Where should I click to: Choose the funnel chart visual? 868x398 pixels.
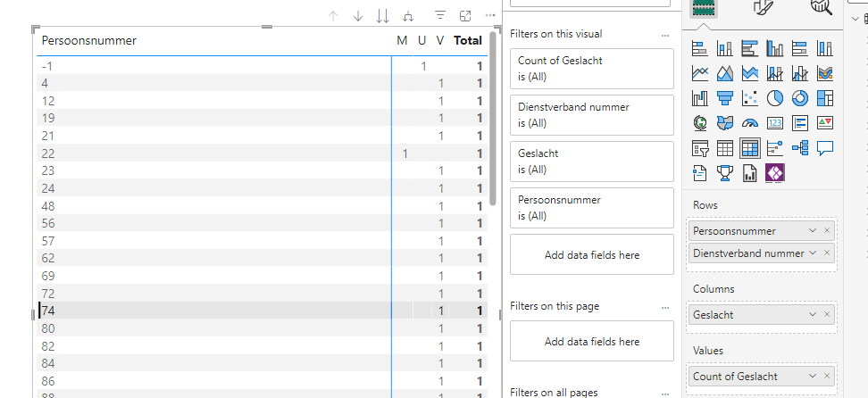coord(725,98)
